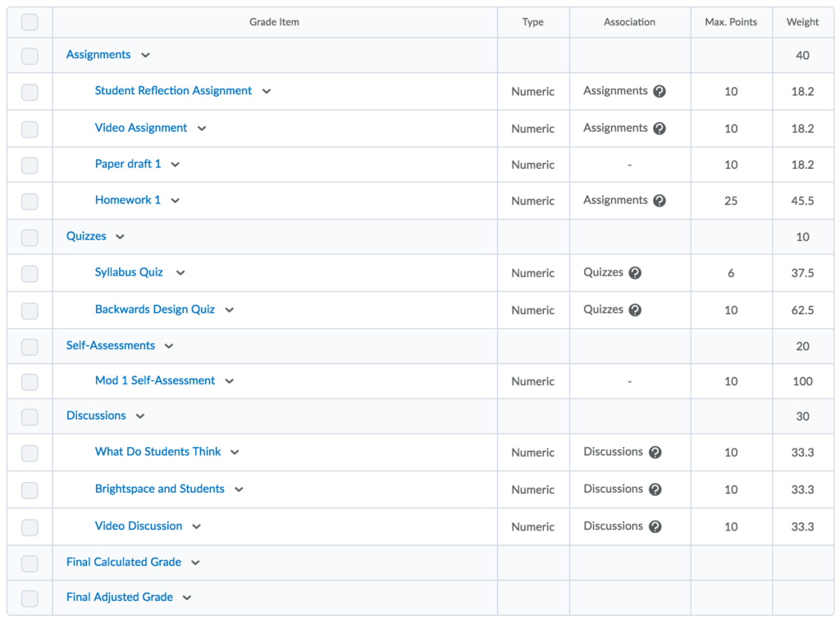Click help icon beside Student Reflection Assignment association
This screenshot has width=840, height=619.
(659, 92)
